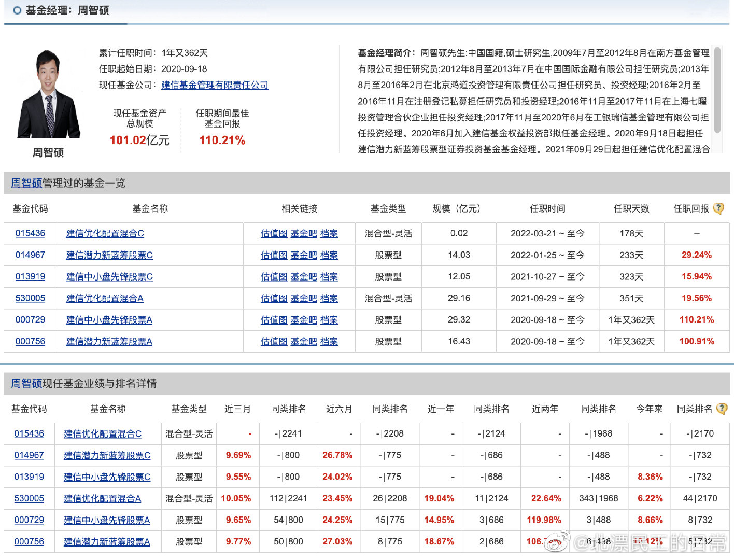
Task: Open 周智硕 link in 现任基金业绩 heading
Action: (x=26, y=383)
